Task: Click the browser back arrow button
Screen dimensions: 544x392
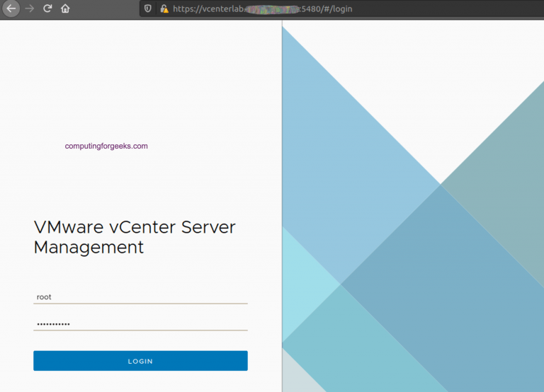Action: (x=11, y=8)
